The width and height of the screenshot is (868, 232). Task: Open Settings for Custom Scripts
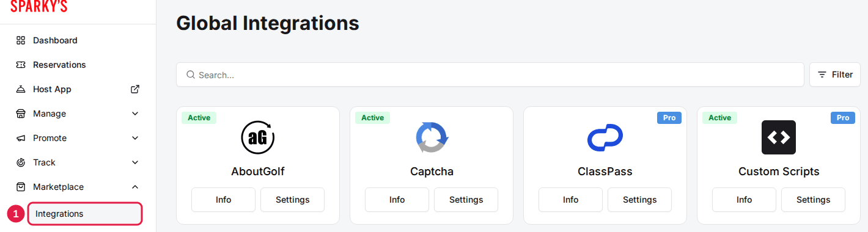(x=813, y=200)
